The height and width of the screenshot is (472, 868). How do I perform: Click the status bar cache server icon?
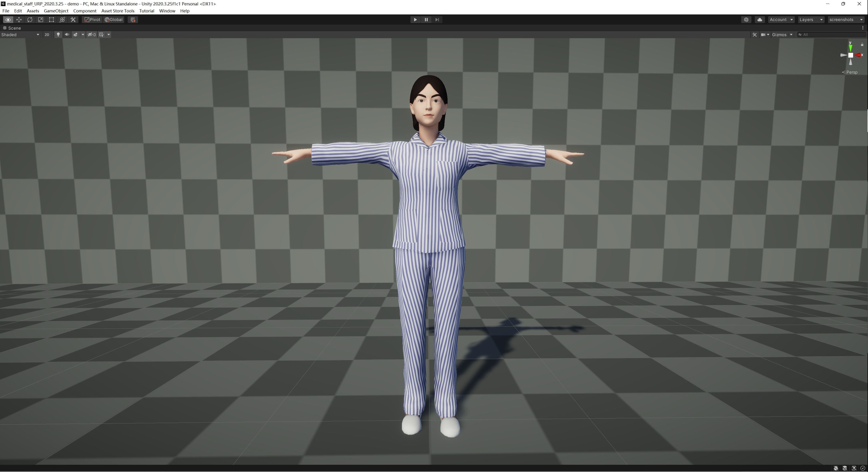point(845,468)
